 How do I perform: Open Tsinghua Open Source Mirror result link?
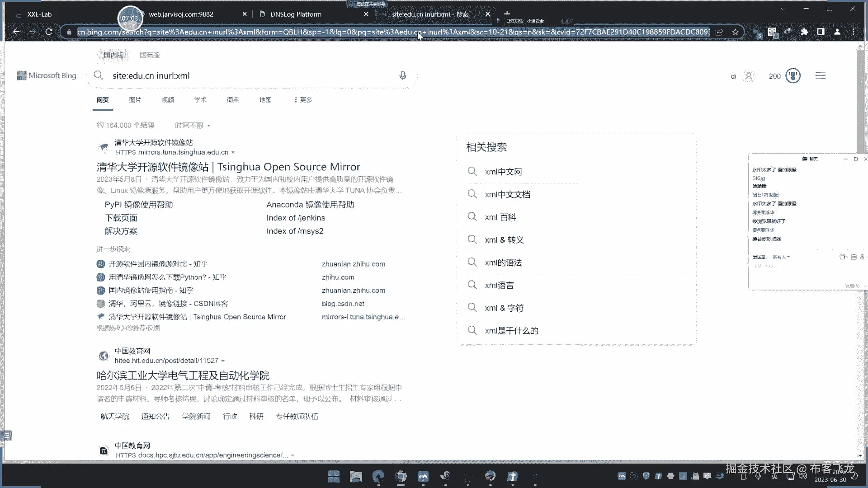pyautogui.click(x=228, y=167)
